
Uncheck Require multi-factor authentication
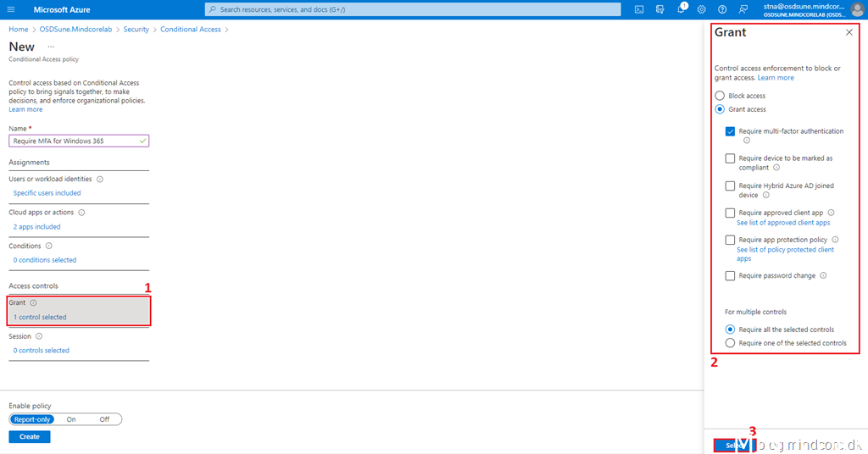click(730, 131)
